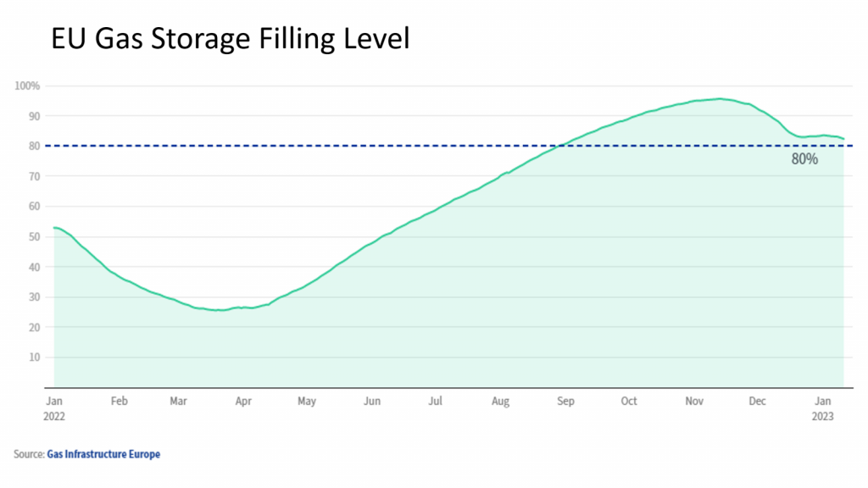868x488 pixels.
Task: Click the chart title EU Gas Storage Filling Level
Action: 231,39
